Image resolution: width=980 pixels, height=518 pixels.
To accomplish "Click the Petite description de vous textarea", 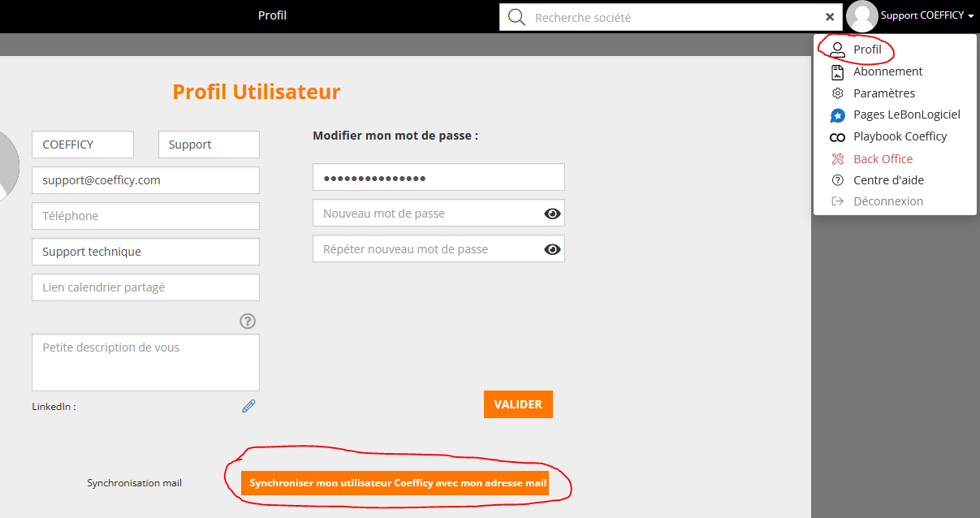I will pyautogui.click(x=145, y=362).
